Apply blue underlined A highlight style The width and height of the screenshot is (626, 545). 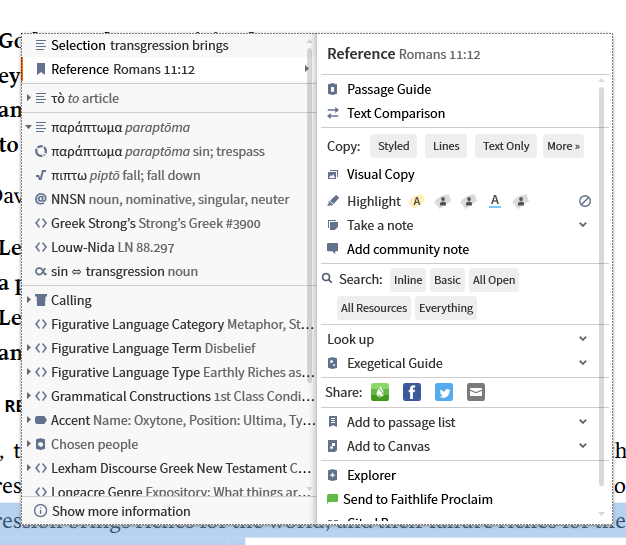(495, 201)
